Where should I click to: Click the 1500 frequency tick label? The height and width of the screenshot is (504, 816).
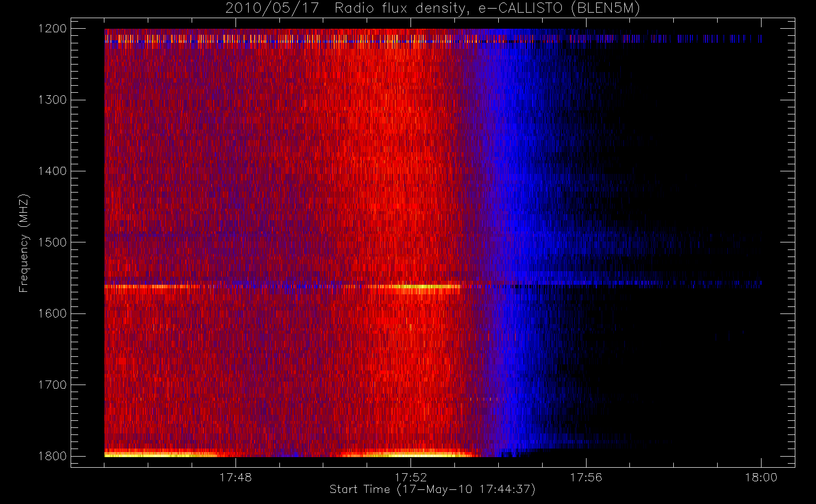tap(52, 242)
